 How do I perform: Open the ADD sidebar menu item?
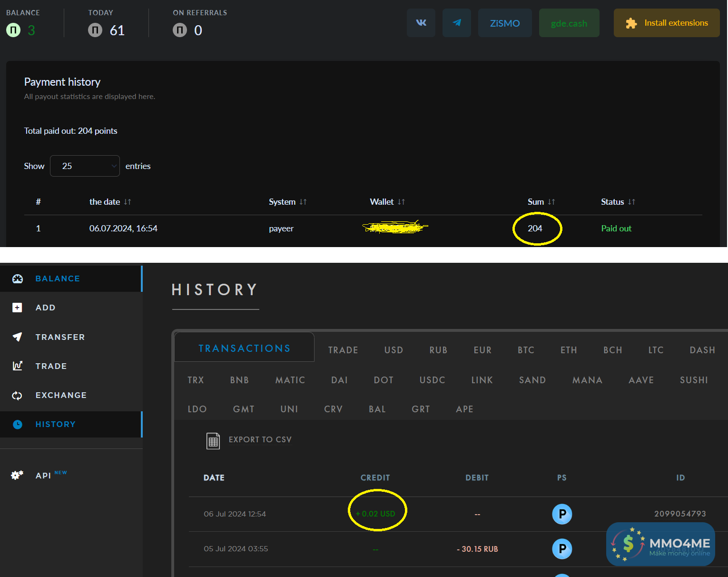click(71, 308)
